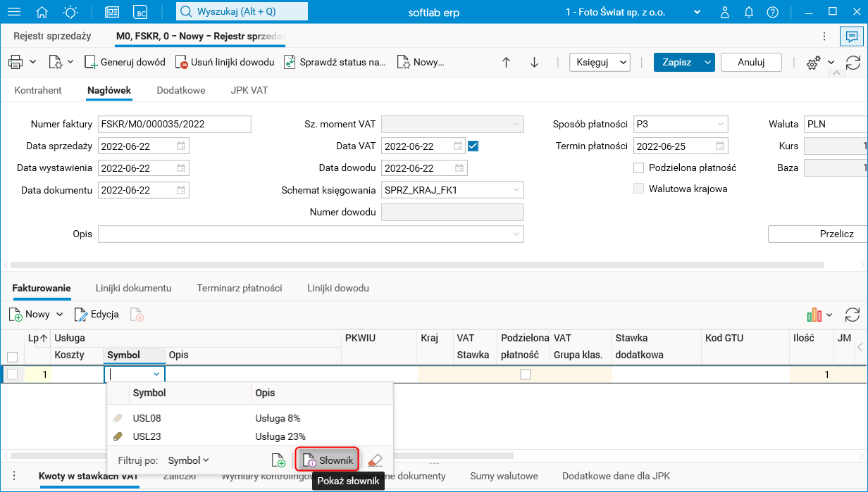Click inside the horizontal scrollbar under the header form
The height and width of the screenshot is (492, 868).
[x=416, y=265]
